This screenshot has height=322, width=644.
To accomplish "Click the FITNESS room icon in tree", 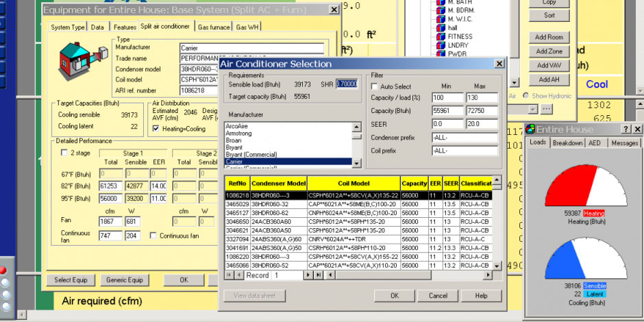I will pos(441,36).
